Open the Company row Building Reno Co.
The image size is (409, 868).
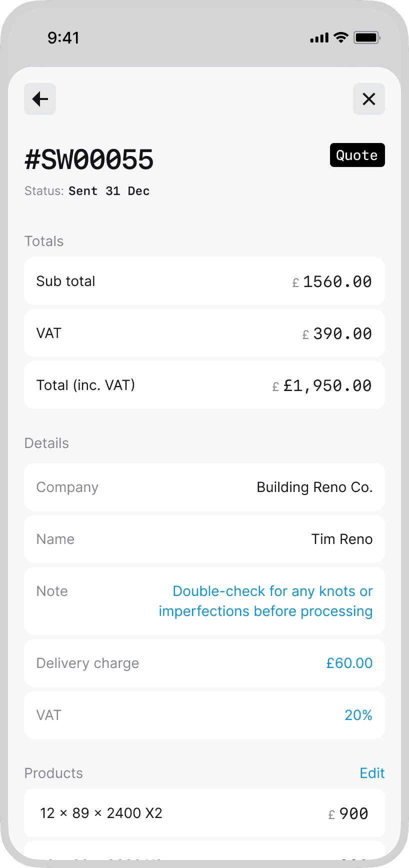tap(204, 487)
